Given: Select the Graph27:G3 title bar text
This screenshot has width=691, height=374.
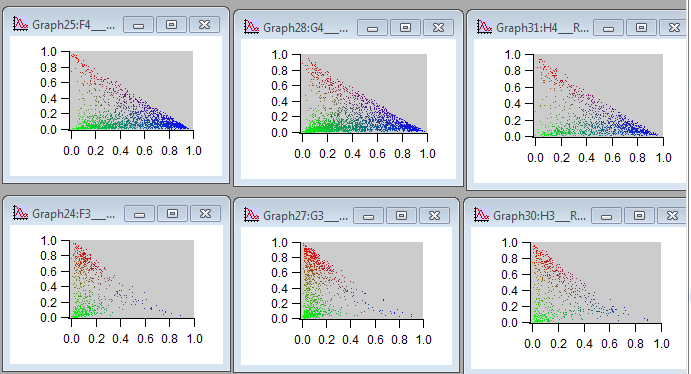Looking at the screenshot, I should [x=305, y=216].
